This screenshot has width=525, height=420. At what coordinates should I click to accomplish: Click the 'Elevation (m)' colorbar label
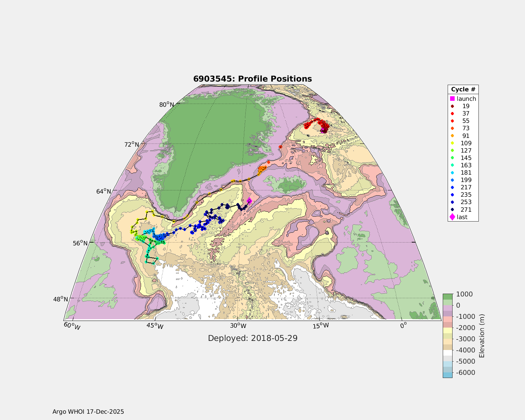click(x=482, y=336)
